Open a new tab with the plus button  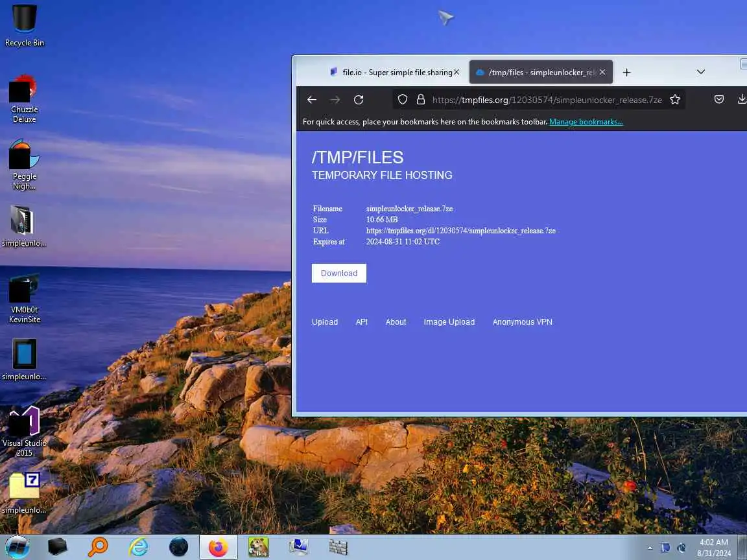(626, 73)
